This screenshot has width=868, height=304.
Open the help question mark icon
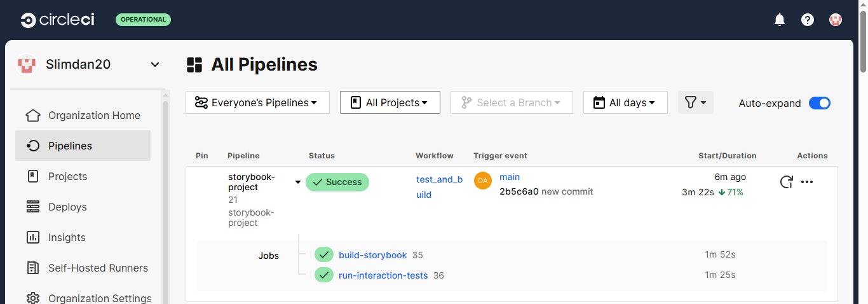click(808, 20)
